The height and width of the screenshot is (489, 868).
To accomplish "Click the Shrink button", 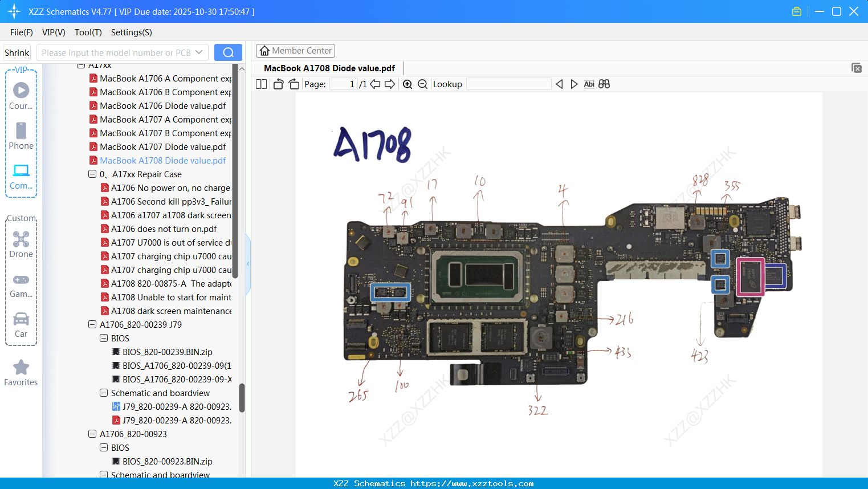I will (x=17, y=52).
